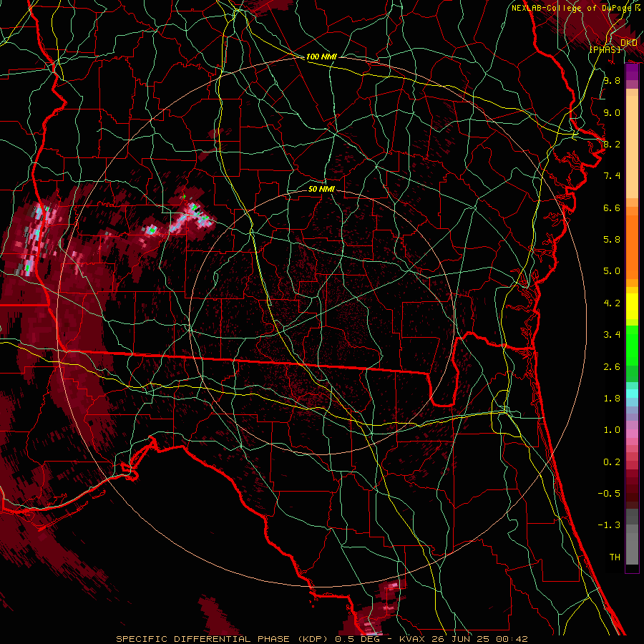
Task: Select the 9.8 scale value
Action: pyautogui.click(x=612, y=80)
